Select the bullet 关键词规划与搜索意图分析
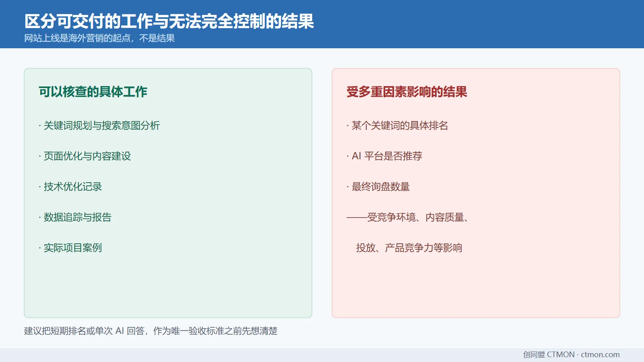 99,125
